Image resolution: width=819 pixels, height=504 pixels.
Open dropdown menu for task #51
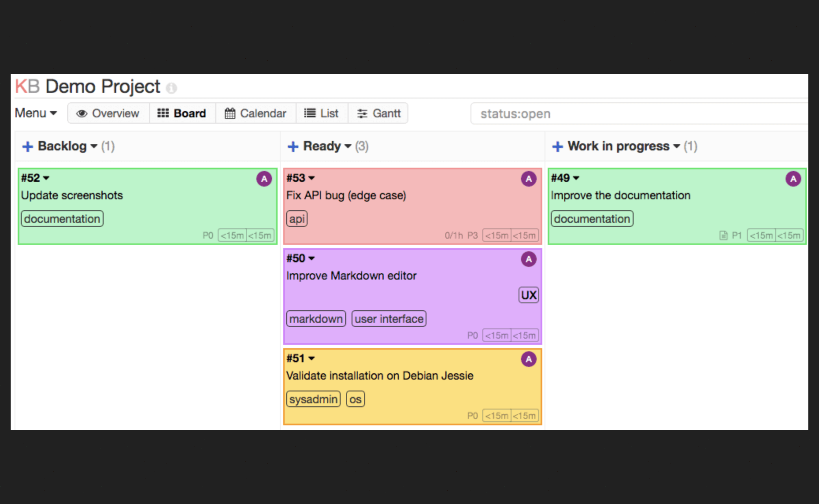pos(311,358)
